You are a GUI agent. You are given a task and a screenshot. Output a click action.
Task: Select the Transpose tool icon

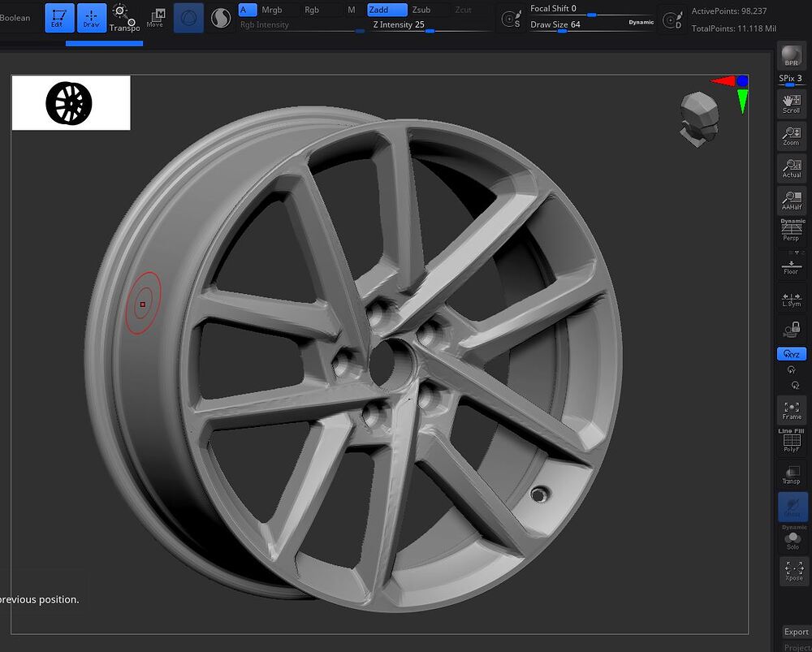124,18
